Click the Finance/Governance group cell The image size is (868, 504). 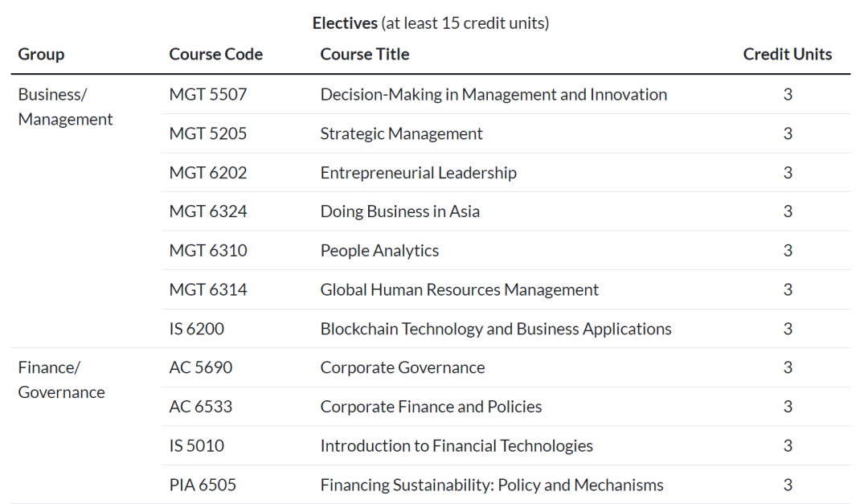point(61,380)
